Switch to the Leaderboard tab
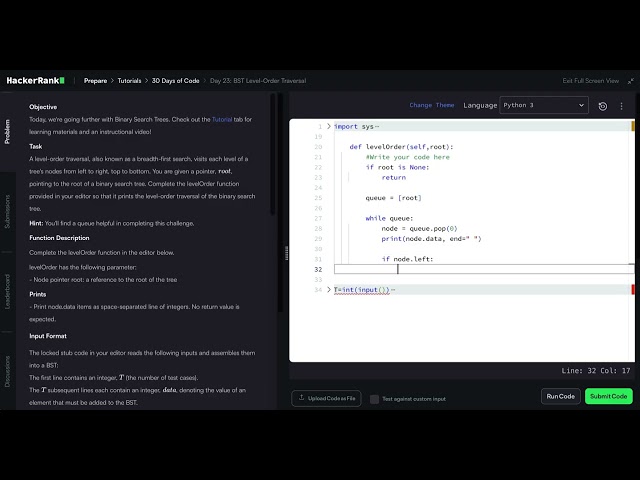This screenshot has height=480, width=640. [x=7, y=291]
